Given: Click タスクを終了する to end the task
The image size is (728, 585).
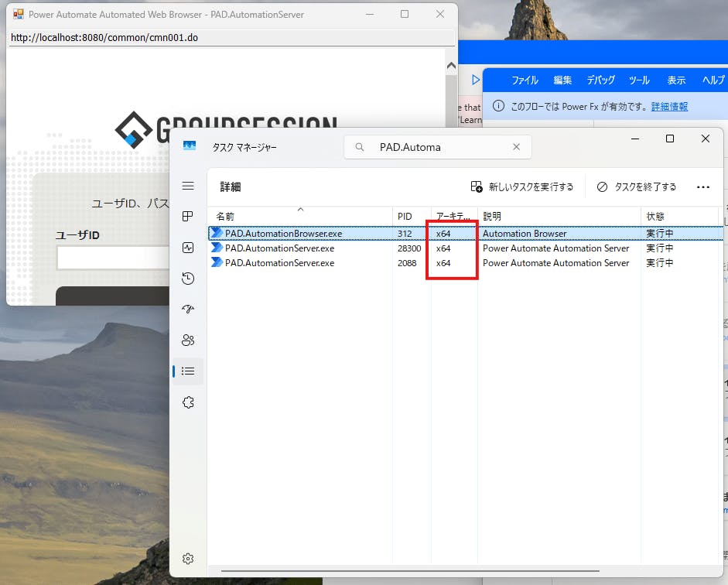Looking at the screenshot, I should [637, 186].
